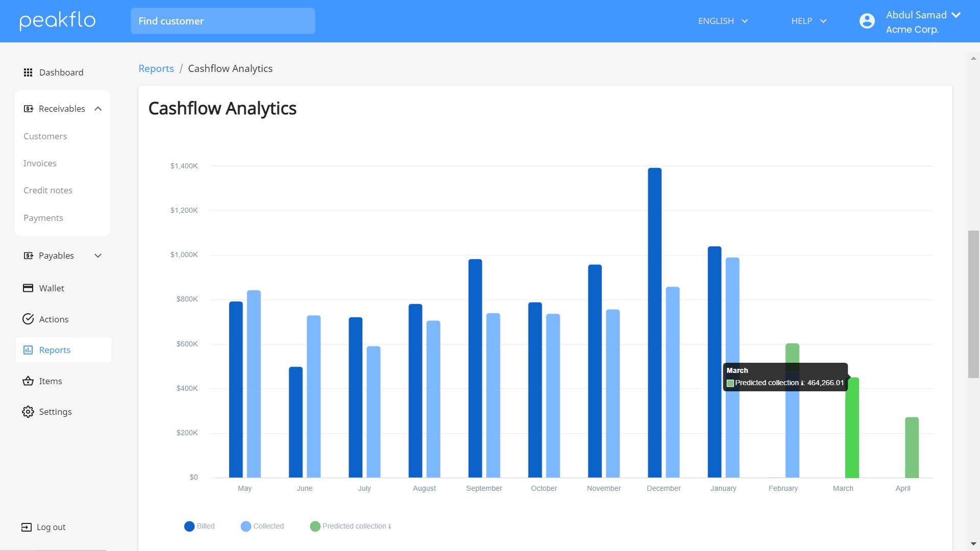980x551 pixels.
Task: Click the Dashboard grid icon
Action: click(28, 72)
